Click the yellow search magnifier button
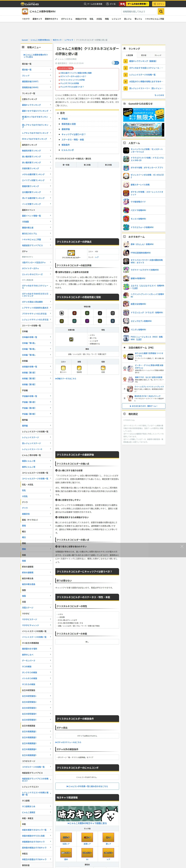Viewport: 186px width, 868px height. point(161,11)
